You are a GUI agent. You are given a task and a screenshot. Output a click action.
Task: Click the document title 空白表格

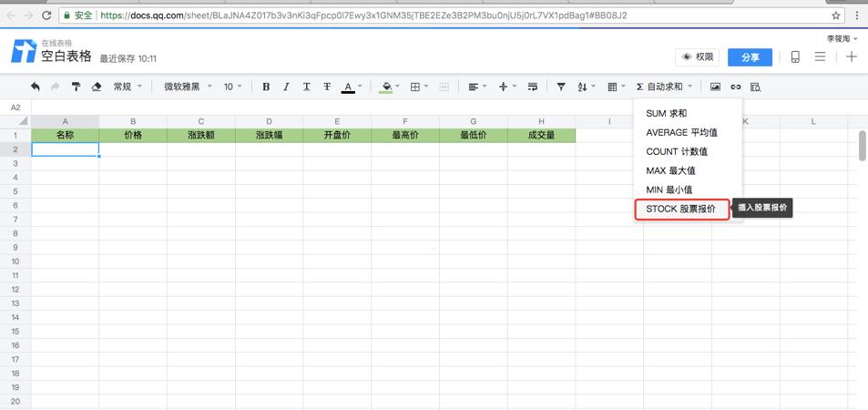coord(66,56)
